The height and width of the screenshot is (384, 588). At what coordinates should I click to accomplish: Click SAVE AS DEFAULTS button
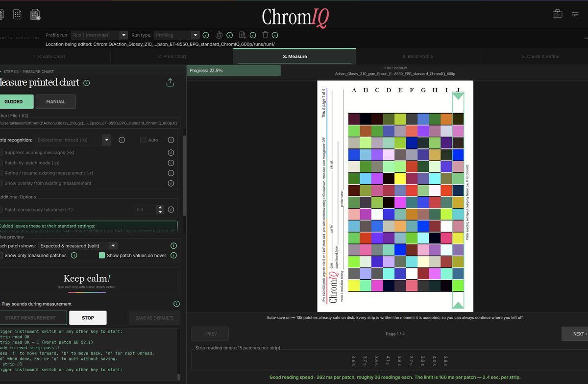coord(154,318)
